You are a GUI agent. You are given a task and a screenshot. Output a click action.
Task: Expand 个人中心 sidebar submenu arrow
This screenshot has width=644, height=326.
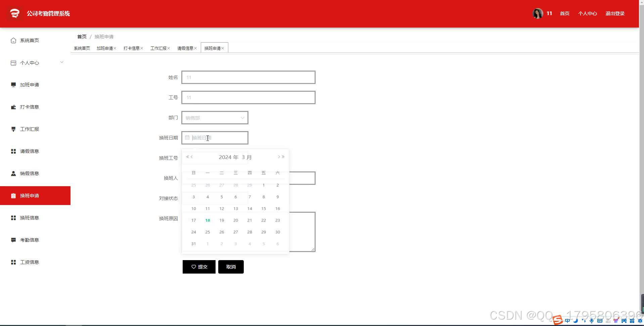(x=62, y=62)
